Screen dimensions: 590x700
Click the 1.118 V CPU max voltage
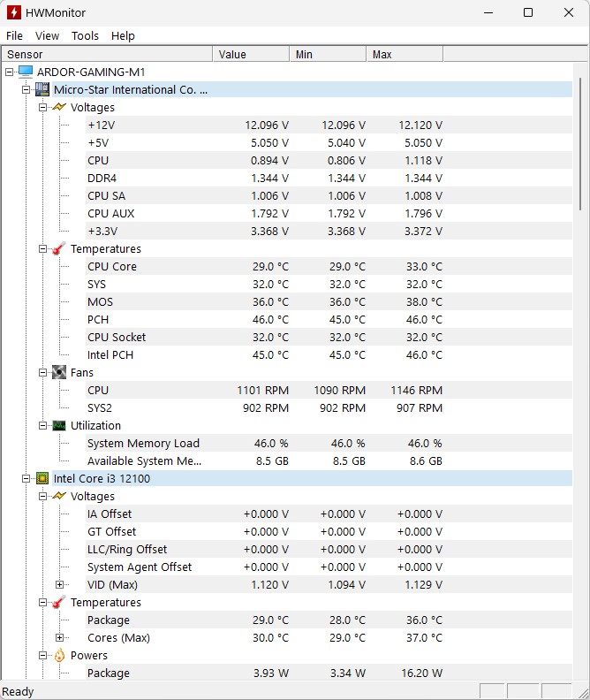coord(424,160)
